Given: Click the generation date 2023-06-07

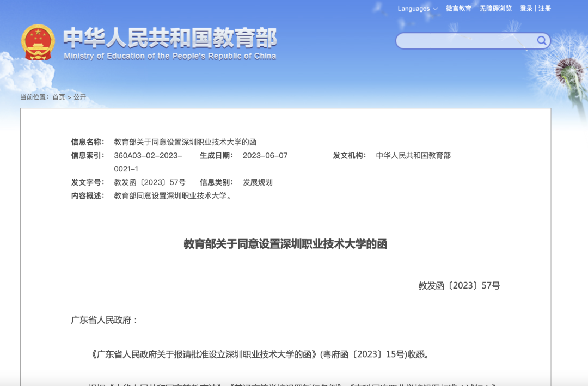Looking at the screenshot, I should coord(265,155).
